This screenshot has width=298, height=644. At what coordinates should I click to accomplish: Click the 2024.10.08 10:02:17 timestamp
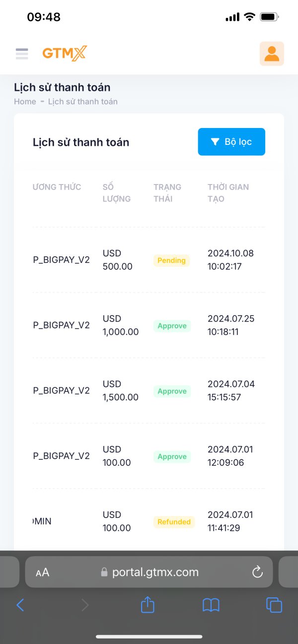click(230, 260)
